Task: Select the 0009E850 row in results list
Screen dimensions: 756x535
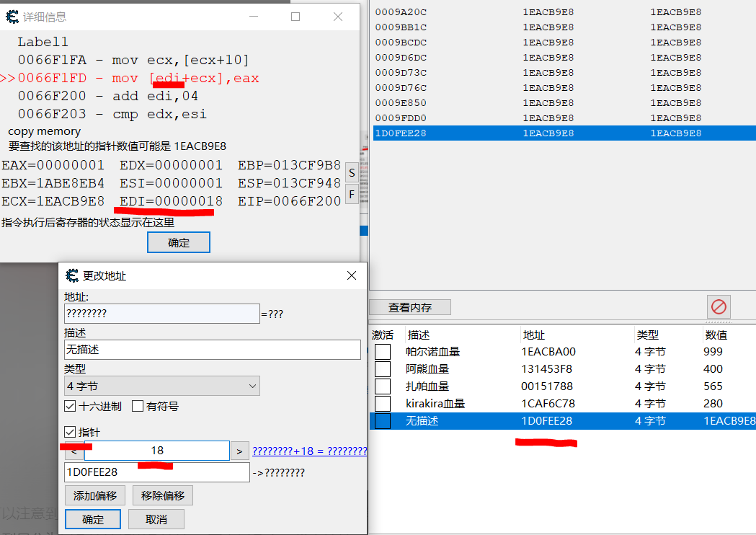Action: tap(401, 102)
